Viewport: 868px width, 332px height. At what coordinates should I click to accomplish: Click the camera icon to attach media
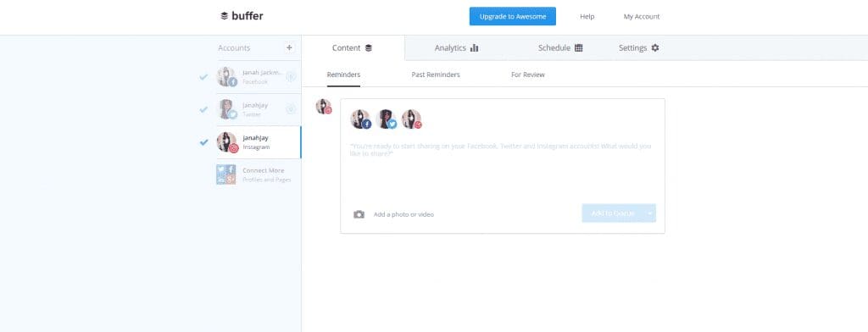coord(359,214)
